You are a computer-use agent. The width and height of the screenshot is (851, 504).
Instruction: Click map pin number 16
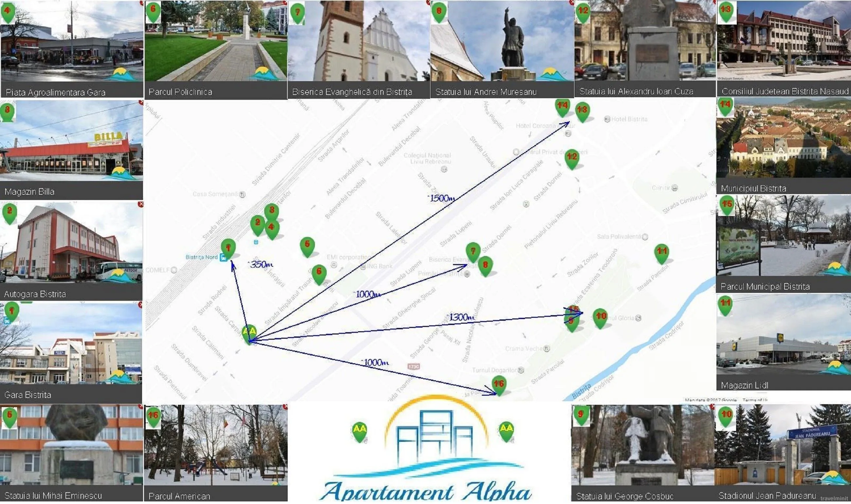[498, 385]
